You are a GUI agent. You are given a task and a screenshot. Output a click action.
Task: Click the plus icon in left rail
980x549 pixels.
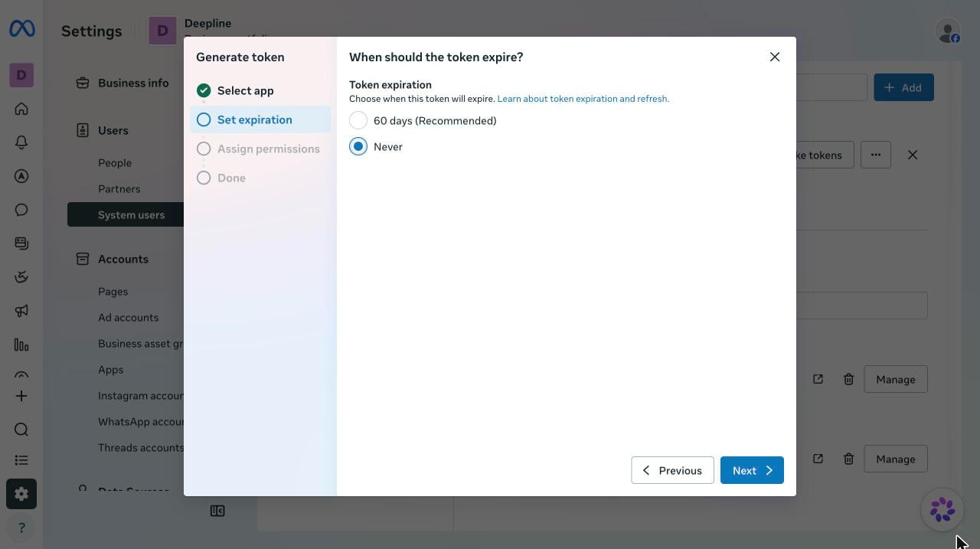click(21, 396)
